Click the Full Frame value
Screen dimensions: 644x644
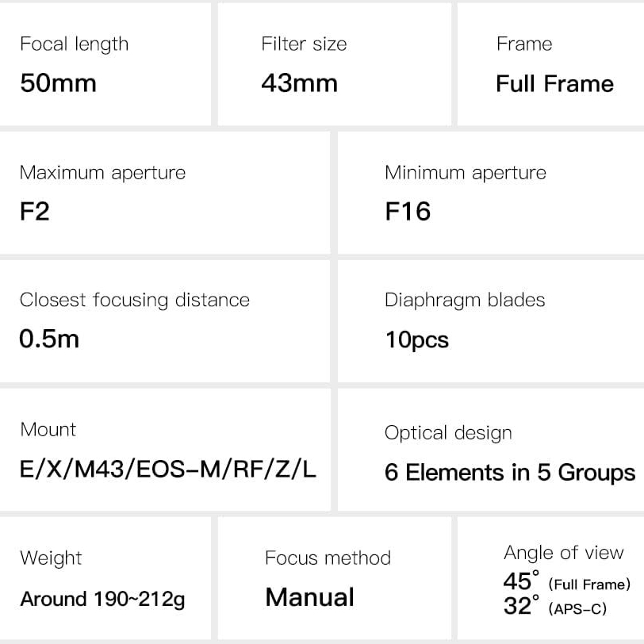[555, 83]
